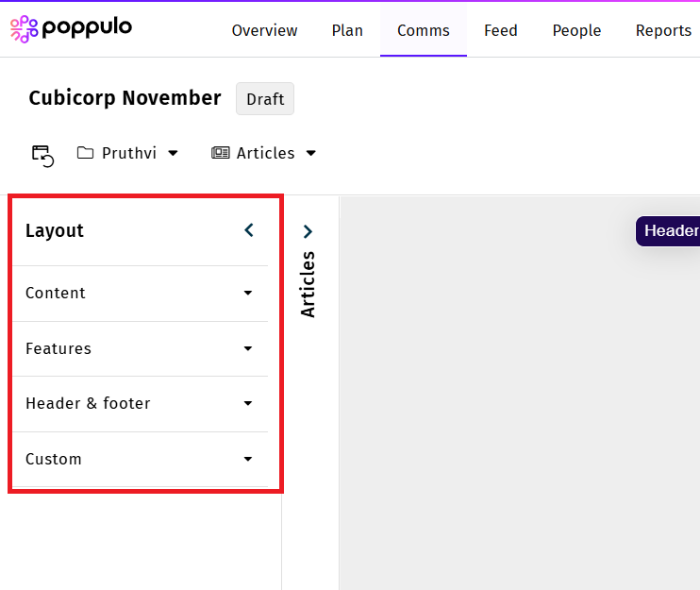Expand the Header & footer section
The image size is (700, 590).
tap(248, 404)
